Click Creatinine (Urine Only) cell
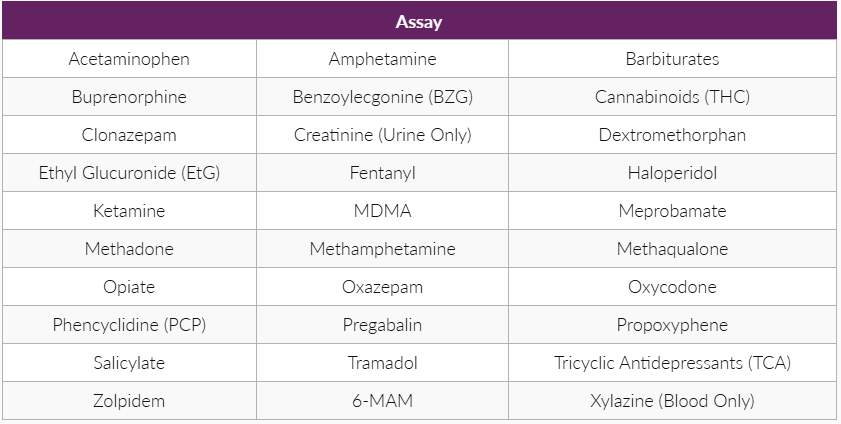Image resolution: width=841 pixels, height=424 pixels. [382, 135]
